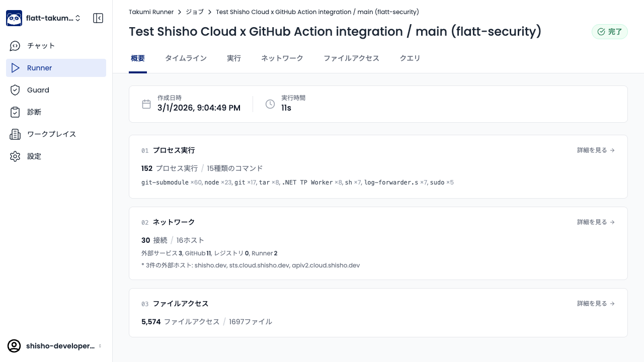The width and height of the screenshot is (644, 362).
Task: Open the ファイルアクセス tab
Action: [351, 58]
